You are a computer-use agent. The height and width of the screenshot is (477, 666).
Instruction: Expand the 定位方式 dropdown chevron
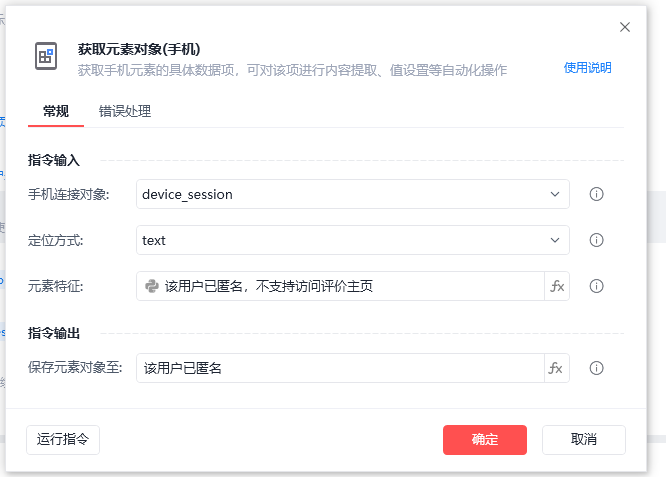pos(555,240)
